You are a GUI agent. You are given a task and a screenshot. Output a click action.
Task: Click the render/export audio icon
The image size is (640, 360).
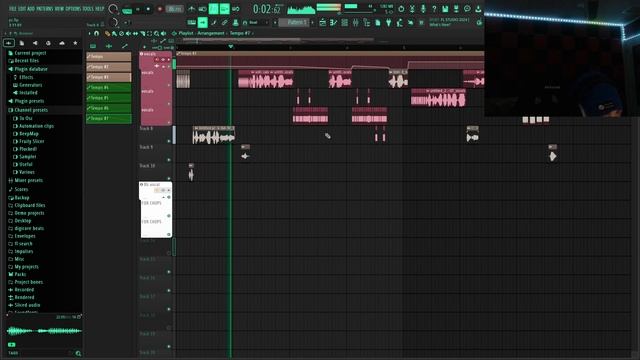click(456, 9)
